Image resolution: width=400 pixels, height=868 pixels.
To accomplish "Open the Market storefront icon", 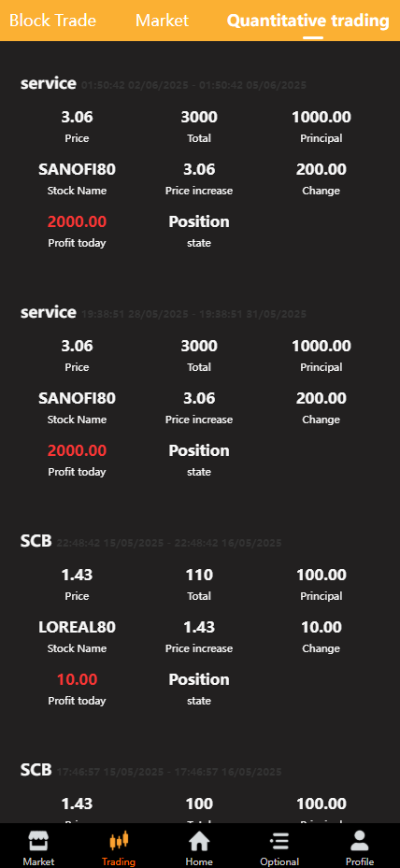I will (x=38, y=842).
